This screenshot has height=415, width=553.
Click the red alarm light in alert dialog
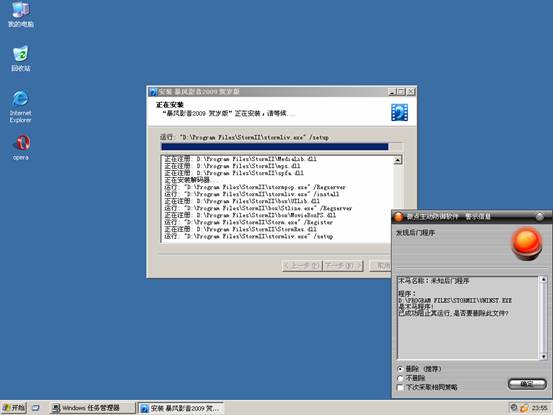tap(527, 244)
